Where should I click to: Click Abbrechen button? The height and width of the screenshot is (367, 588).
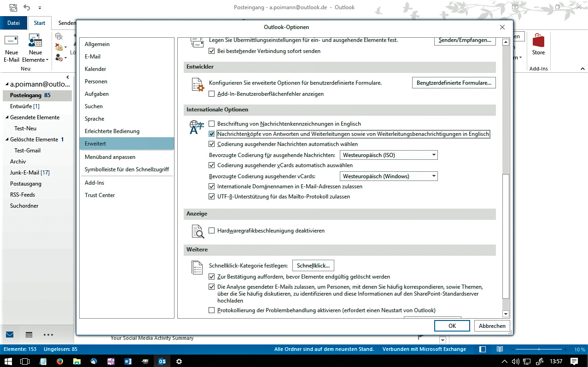click(x=492, y=326)
